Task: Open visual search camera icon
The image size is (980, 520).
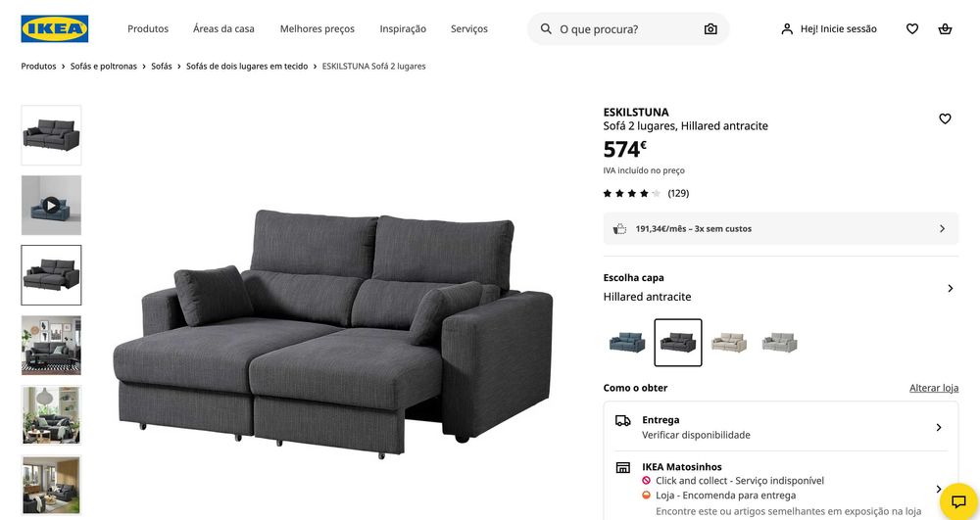Action: (x=710, y=28)
